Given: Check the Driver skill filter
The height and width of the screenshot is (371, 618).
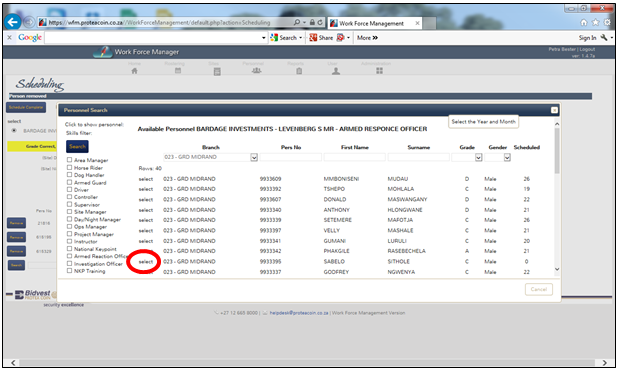Looking at the screenshot, I should 69,189.
